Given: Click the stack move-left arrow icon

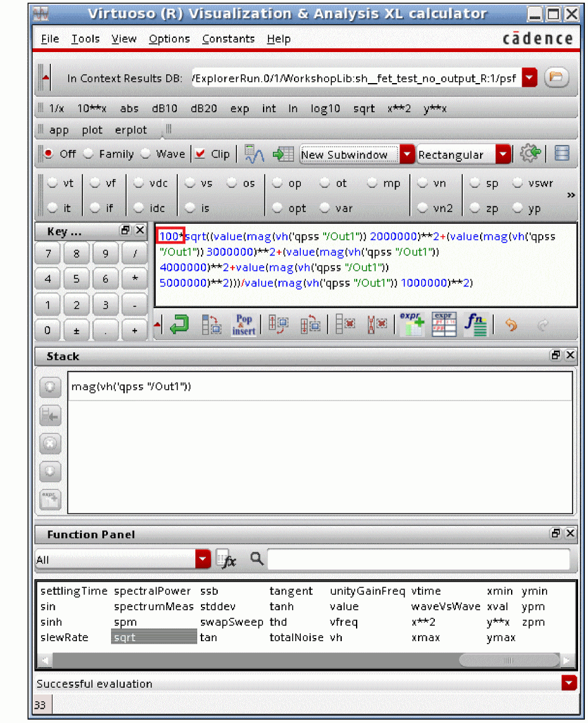Looking at the screenshot, I should (x=50, y=416).
